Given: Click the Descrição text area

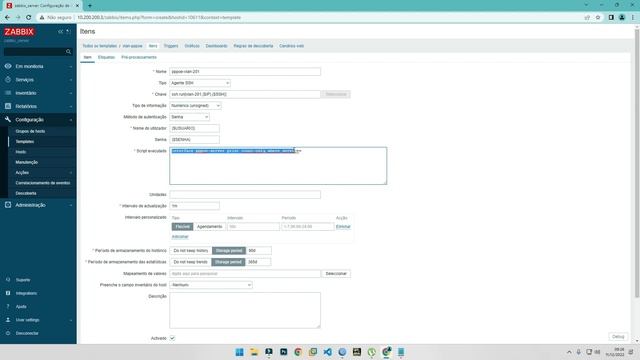Looking at the screenshot, I should tap(245, 310).
